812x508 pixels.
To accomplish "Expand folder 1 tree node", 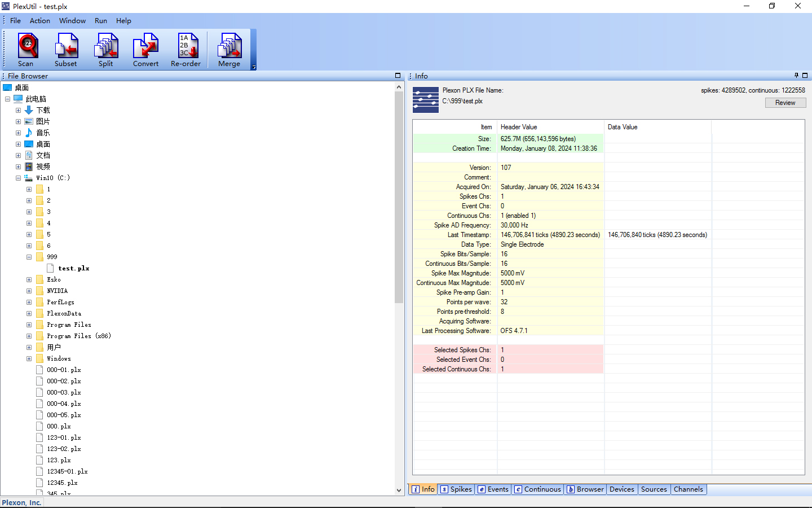I will pyautogui.click(x=29, y=189).
